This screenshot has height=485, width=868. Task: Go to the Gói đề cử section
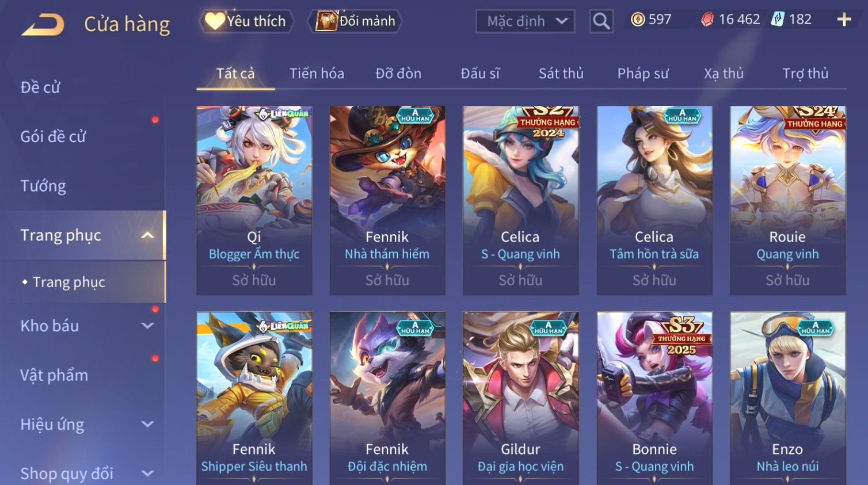click(53, 137)
